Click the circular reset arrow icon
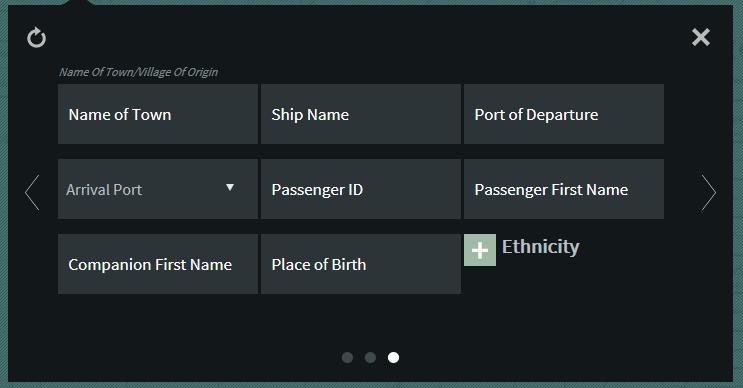The image size is (743, 388). click(x=36, y=38)
